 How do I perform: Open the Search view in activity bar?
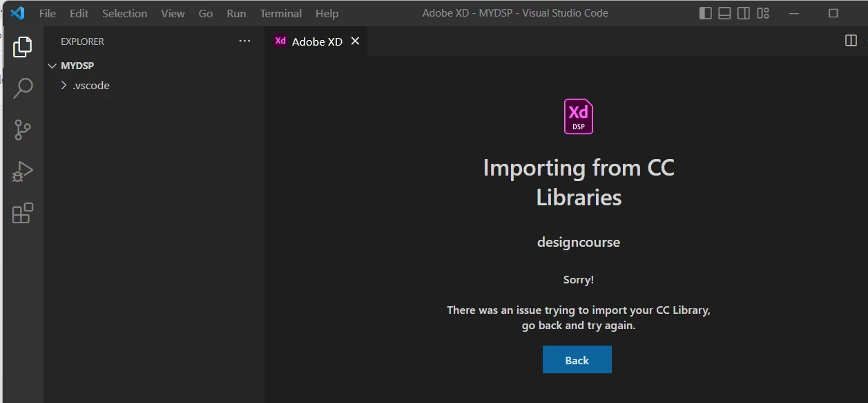click(23, 88)
